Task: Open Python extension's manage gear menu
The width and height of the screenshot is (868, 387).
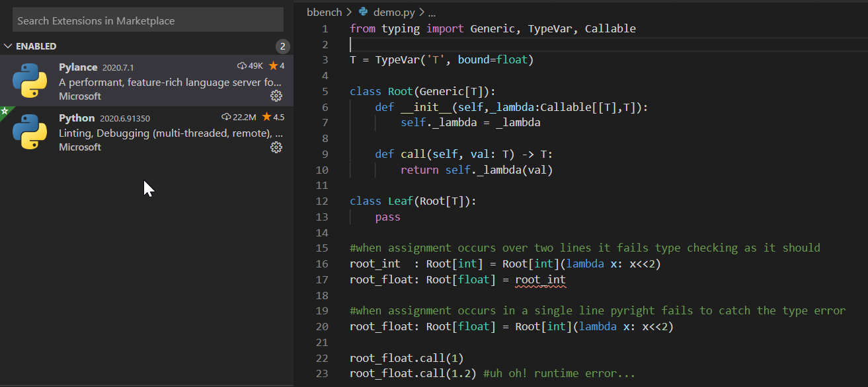Action: (x=276, y=147)
